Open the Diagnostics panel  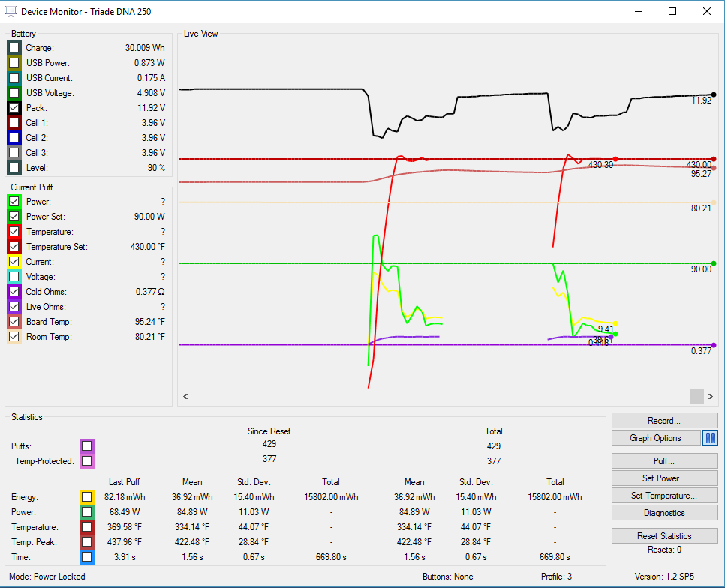pos(664,513)
